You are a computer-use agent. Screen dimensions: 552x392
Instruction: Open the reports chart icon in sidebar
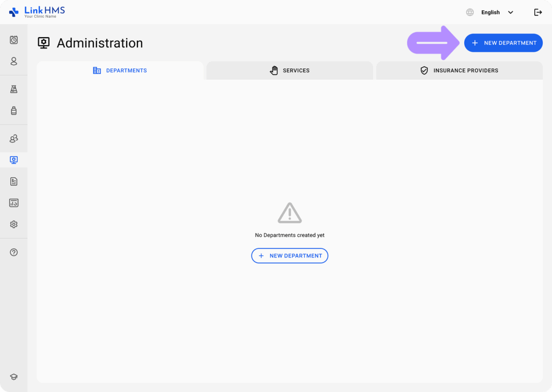coord(14,203)
